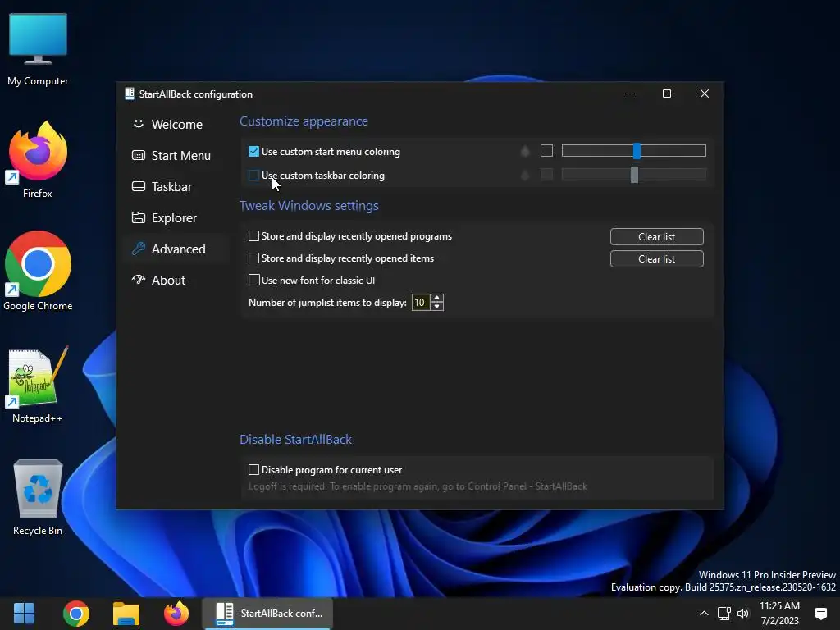This screenshot has height=630, width=840.
Task: Maximize the StartAllBack configuration window
Action: 667,94
